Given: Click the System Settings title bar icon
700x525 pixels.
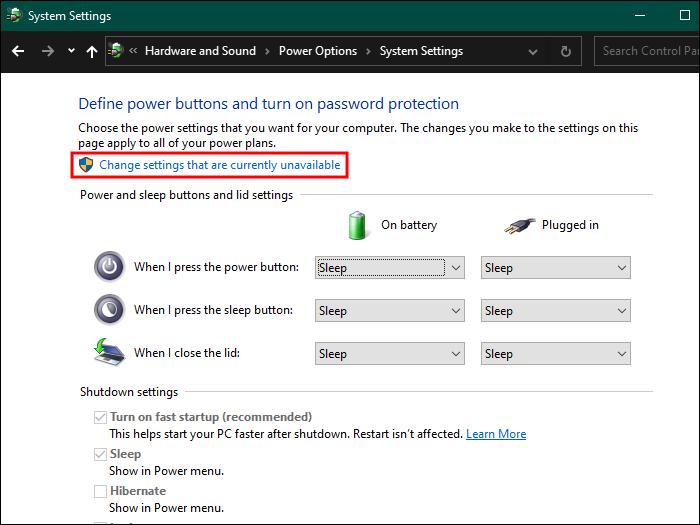Looking at the screenshot, I should (14, 16).
